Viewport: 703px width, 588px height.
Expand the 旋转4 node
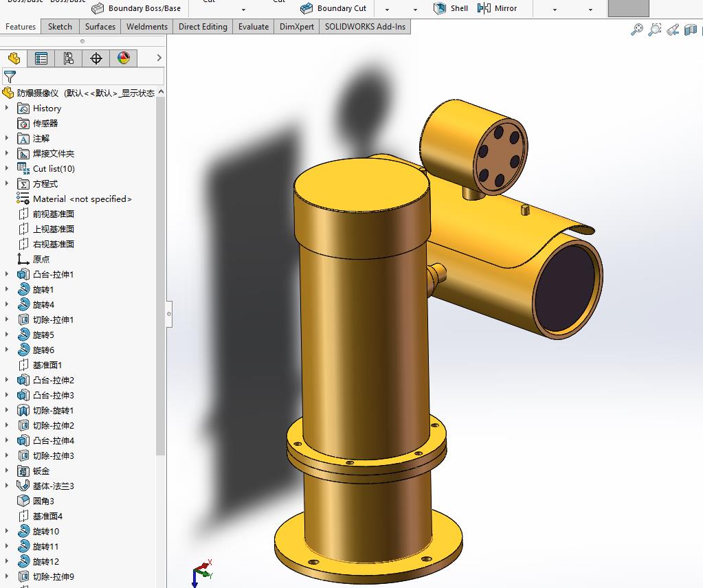tap(7, 304)
